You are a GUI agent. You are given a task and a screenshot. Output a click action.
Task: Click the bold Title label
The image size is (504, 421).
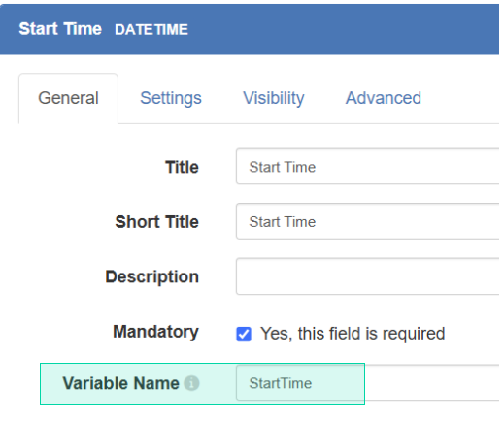[x=182, y=167]
